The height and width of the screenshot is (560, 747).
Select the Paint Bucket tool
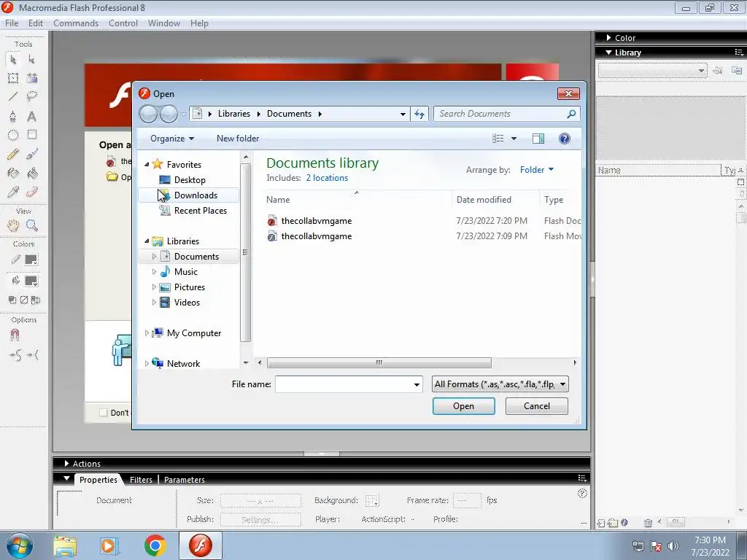tap(31, 174)
